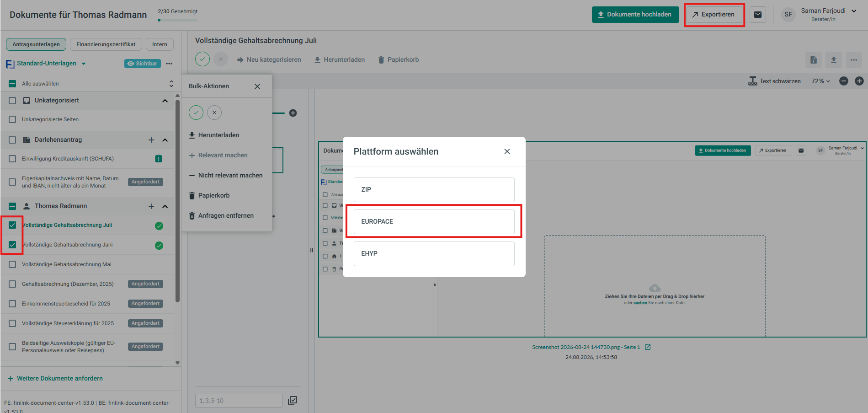Open the three-dots menu beside Sichtbar
Image resolution: width=868 pixels, height=413 pixels.
tap(169, 64)
